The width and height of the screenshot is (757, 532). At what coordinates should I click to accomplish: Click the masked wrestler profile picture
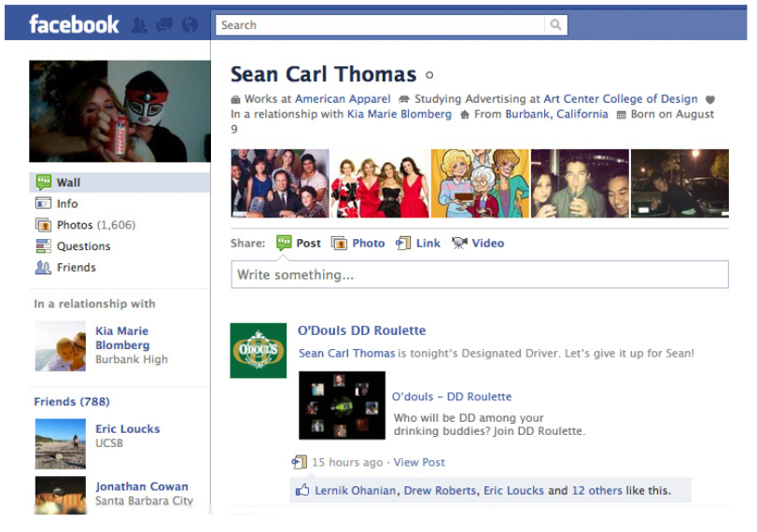coord(119,111)
